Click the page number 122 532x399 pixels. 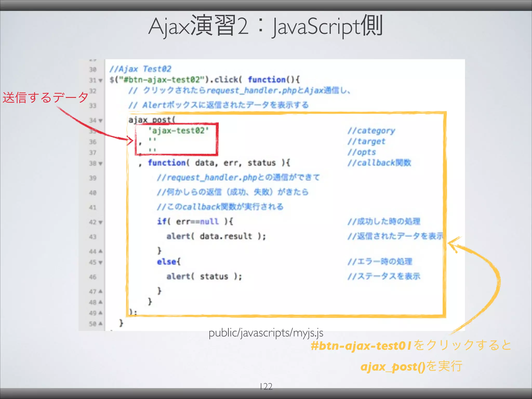(266, 387)
